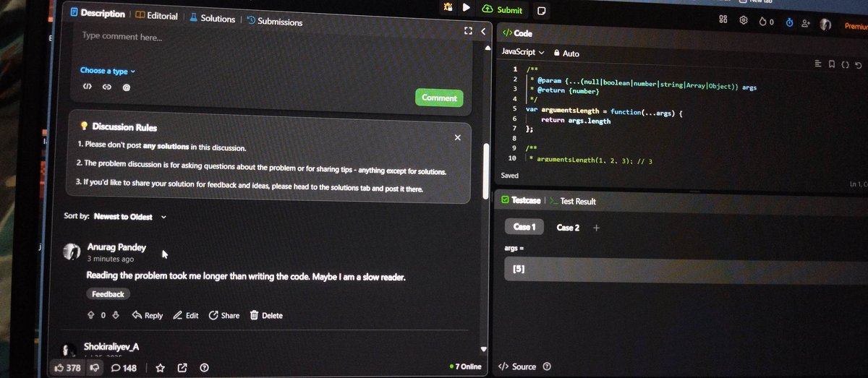Click the invite user icon

[x=806, y=24]
